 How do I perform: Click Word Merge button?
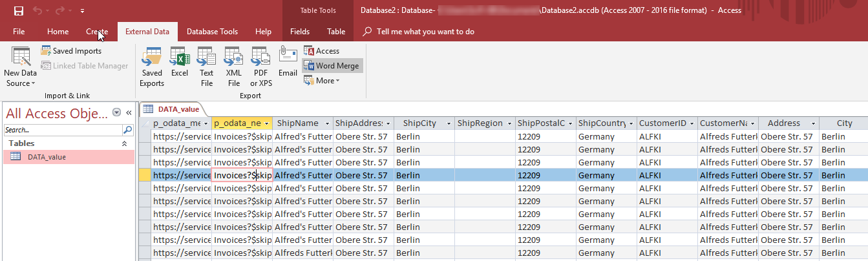point(332,66)
